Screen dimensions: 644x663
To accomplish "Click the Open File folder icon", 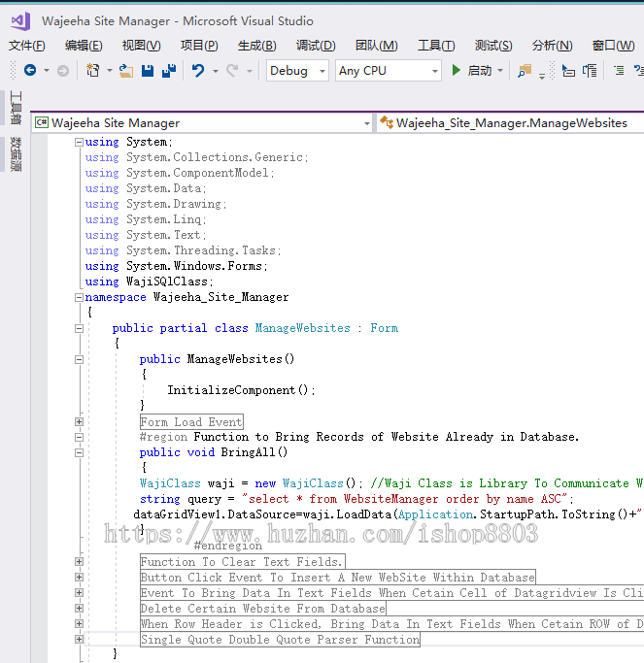I will click(x=125, y=71).
